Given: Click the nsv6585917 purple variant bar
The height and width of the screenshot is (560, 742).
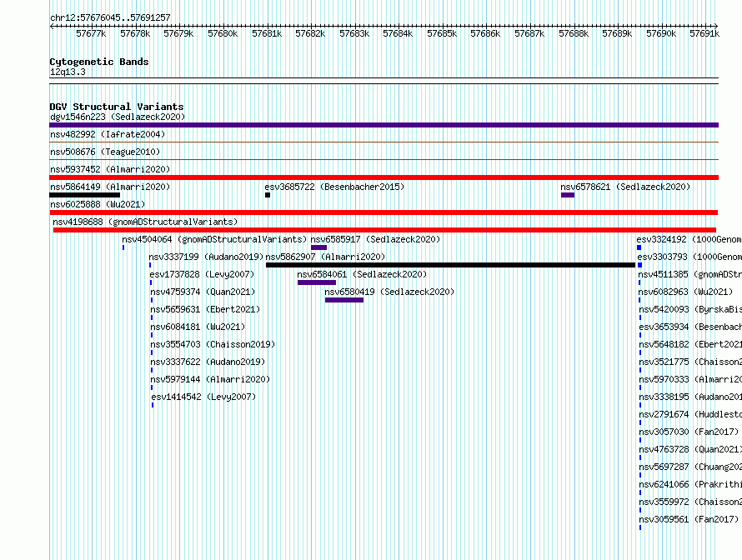Looking at the screenshot, I should point(319,247).
